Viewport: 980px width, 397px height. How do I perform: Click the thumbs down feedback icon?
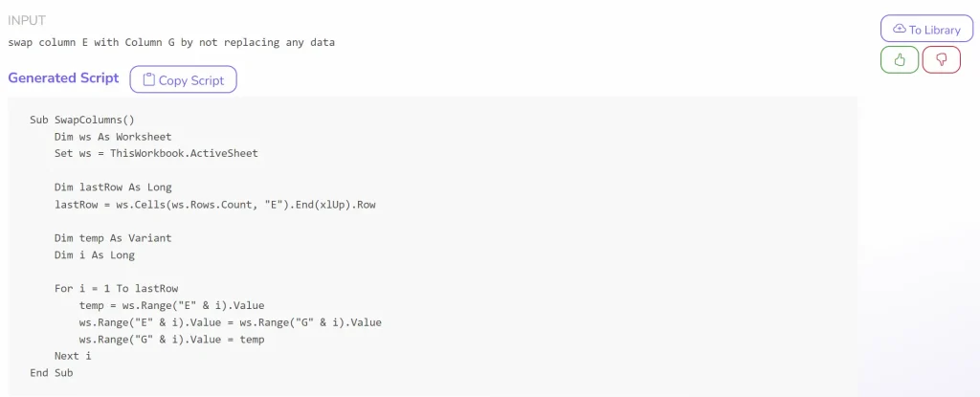942,60
